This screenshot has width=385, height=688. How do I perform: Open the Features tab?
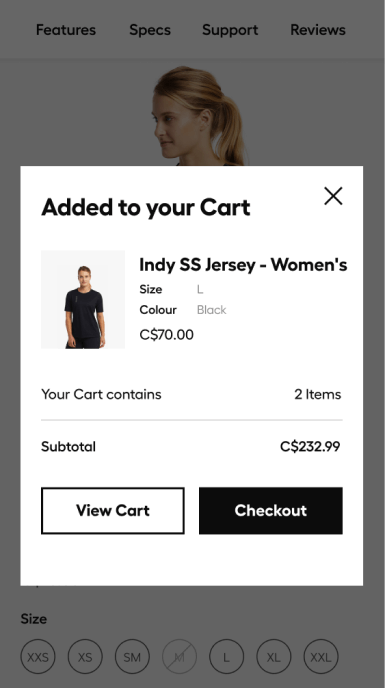(x=66, y=30)
